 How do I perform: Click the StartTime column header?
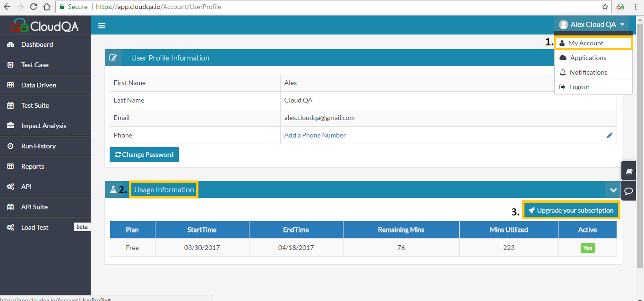click(x=202, y=230)
